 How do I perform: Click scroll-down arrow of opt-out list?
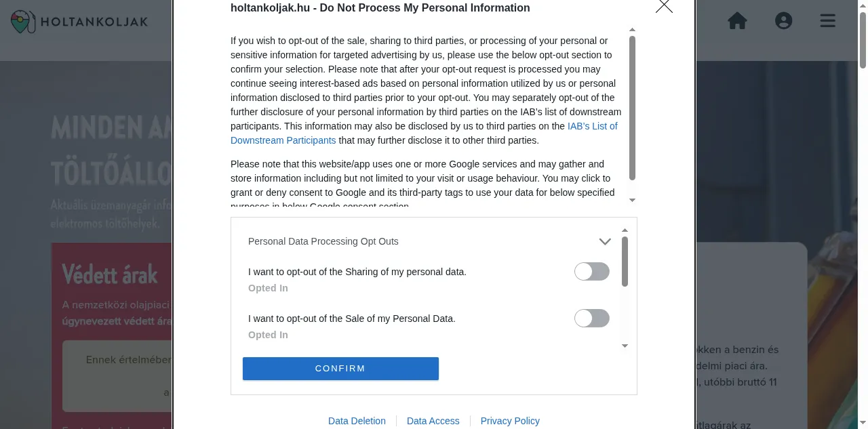coord(625,346)
